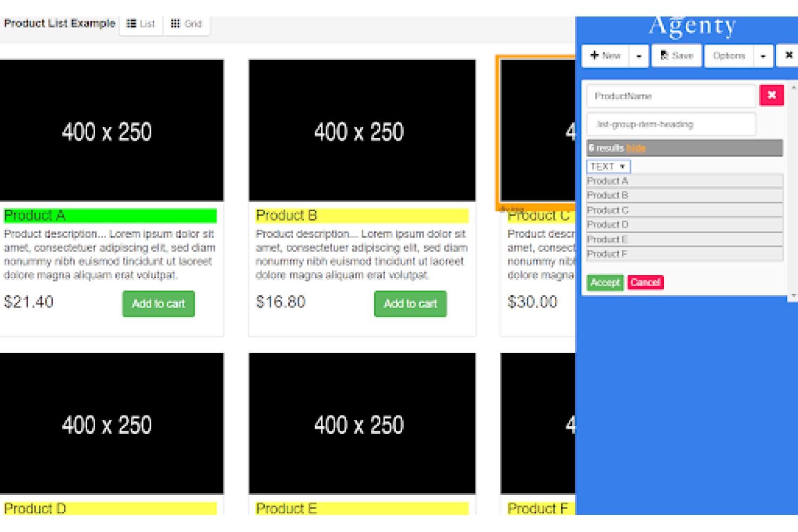Image resolution: width=798 pixels, height=532 pixels.
Task: Add Product A to cart
Action: (159, 304)
